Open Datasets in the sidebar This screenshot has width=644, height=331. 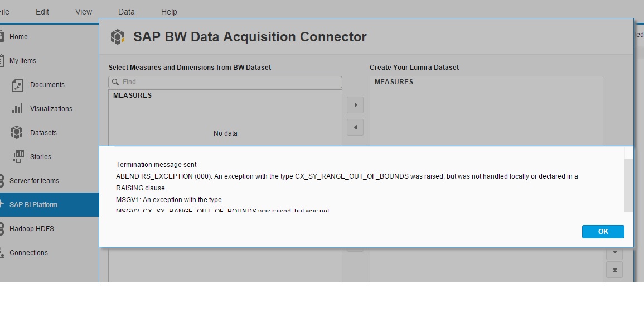pos(43,132)
